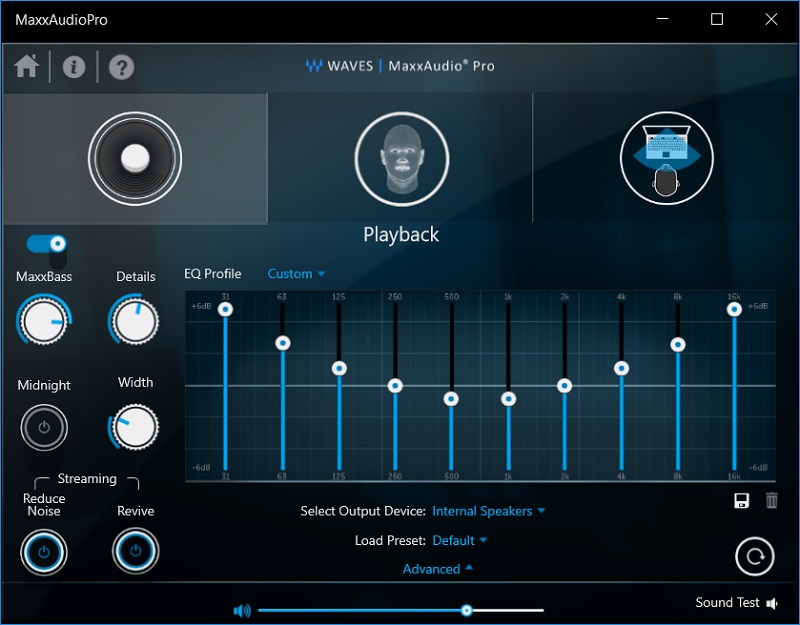Image resolution: width=800 pixels, height=625 pixels.
Task: Click the 1k EQ slider handle
Action: (508, 399)
